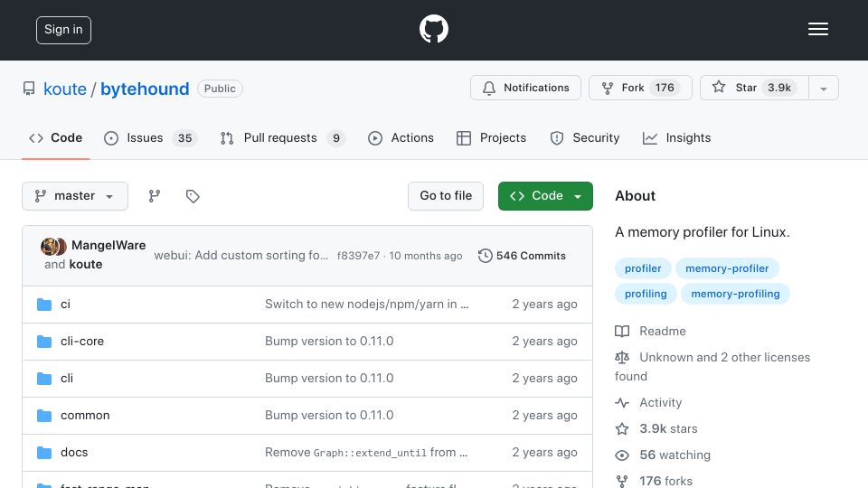Click the Pull requests count badge 9

point(336,138)
